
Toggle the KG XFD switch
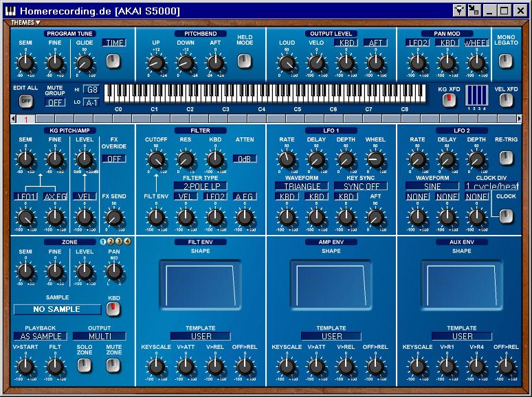click(449, 100)
